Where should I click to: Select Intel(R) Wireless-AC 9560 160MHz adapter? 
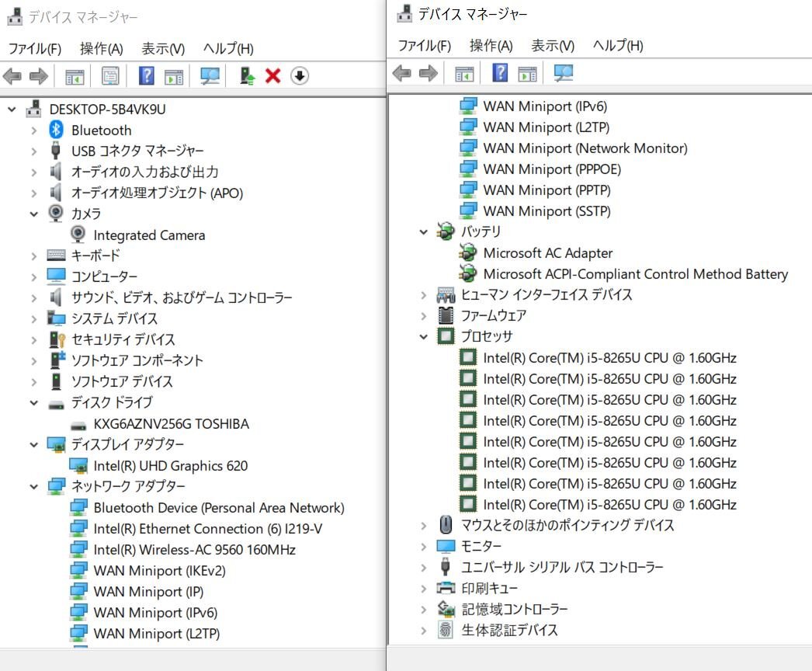(194, 550)
